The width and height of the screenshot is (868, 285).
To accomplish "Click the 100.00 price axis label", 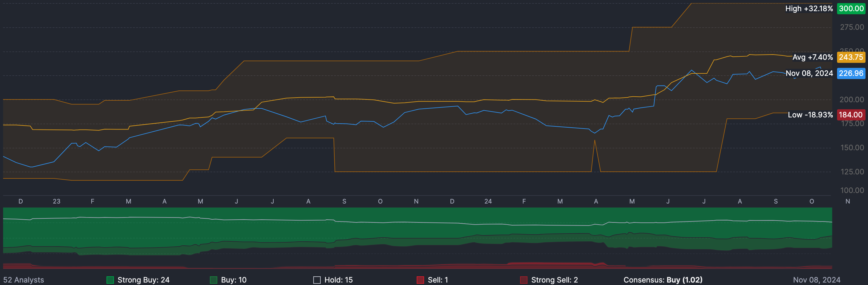I will (852, 190).
